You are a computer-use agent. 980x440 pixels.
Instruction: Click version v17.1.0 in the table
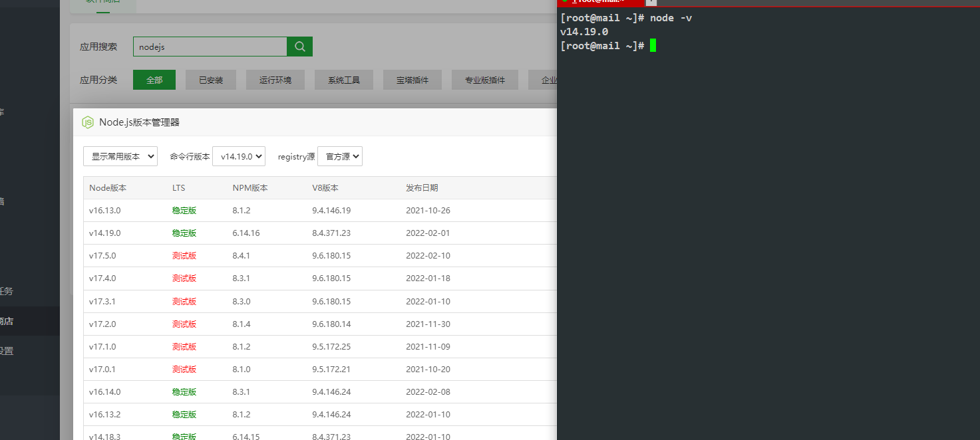point(102,346)
